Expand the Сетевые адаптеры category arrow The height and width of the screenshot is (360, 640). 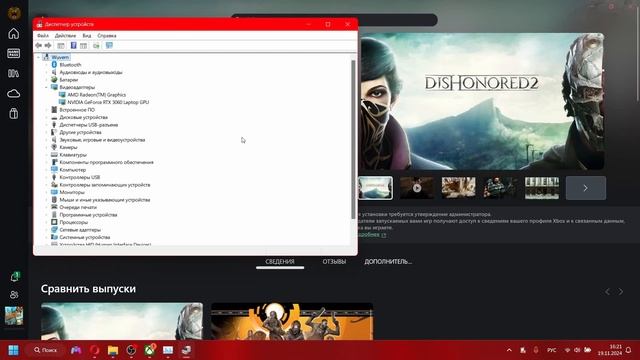tap(47, 230)
